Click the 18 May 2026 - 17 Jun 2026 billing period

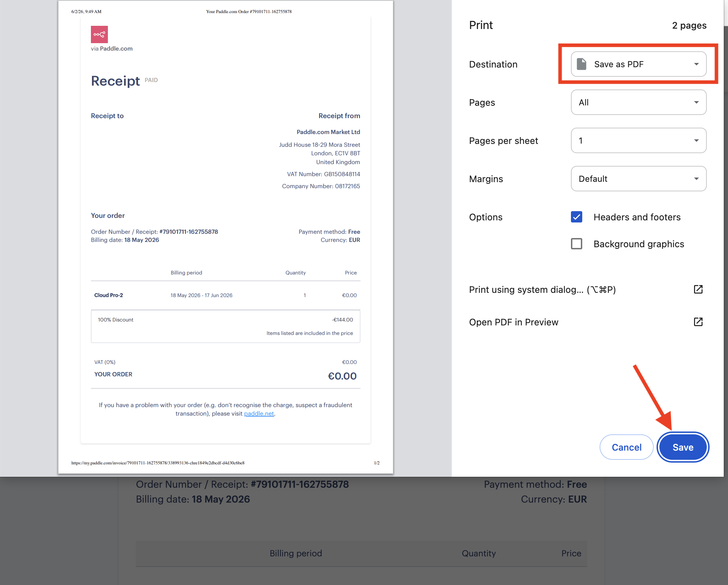[x=201, y=295]
